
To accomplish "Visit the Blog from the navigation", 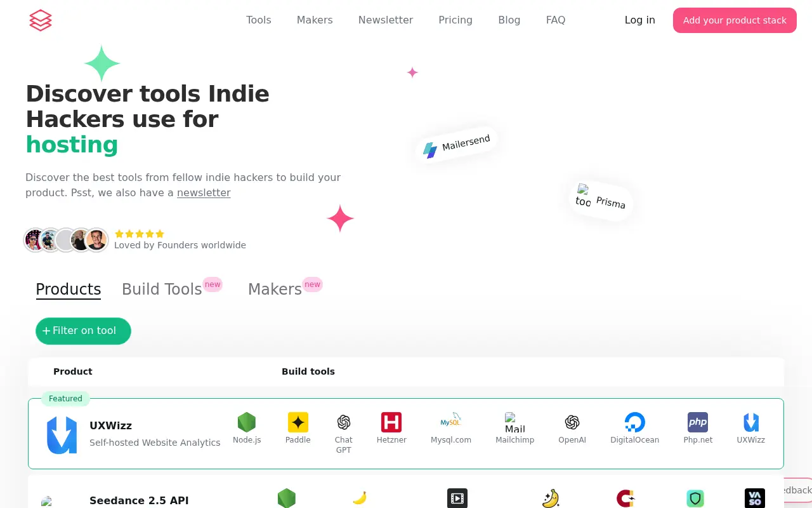I will (509, 20).
